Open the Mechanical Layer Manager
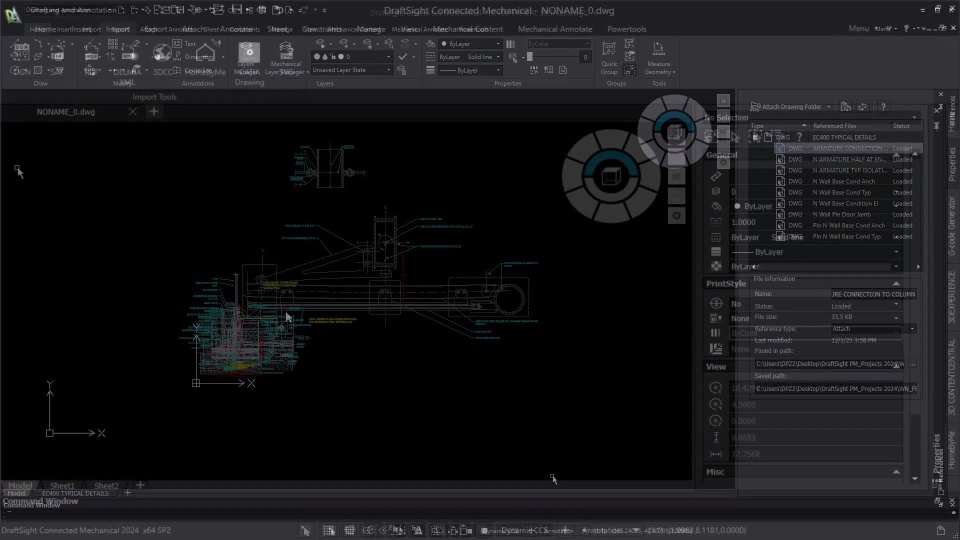This screenshot has width=960, height=540. pyautogui.click(x=285, y=58)
